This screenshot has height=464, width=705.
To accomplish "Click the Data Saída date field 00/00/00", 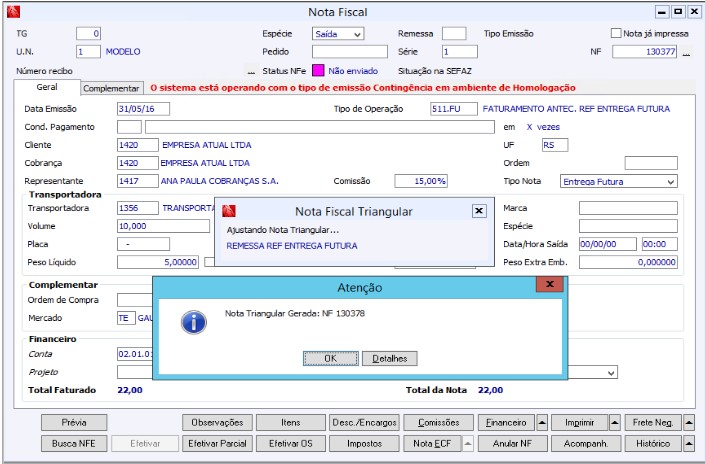I will 607,244.
